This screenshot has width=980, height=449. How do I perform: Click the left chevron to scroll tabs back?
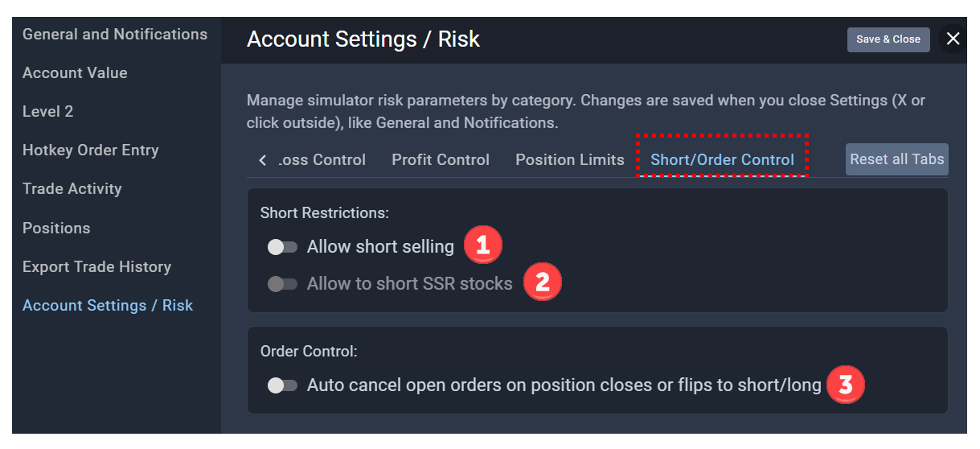(x=262, y=160)
